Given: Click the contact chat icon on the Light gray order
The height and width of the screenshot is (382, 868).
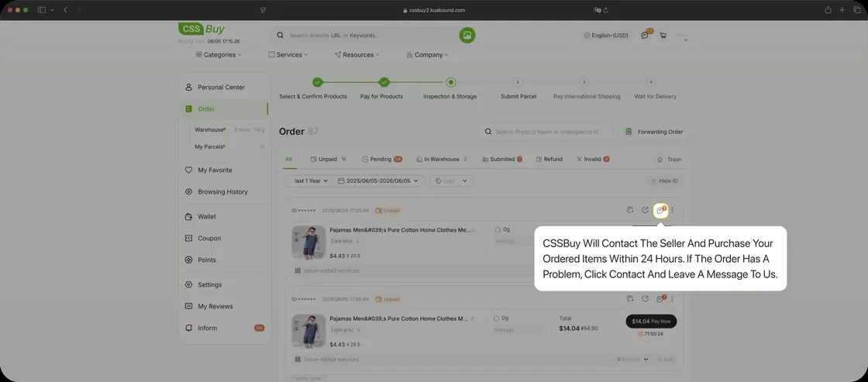Looking at the screenshot, I should [660, 299].
